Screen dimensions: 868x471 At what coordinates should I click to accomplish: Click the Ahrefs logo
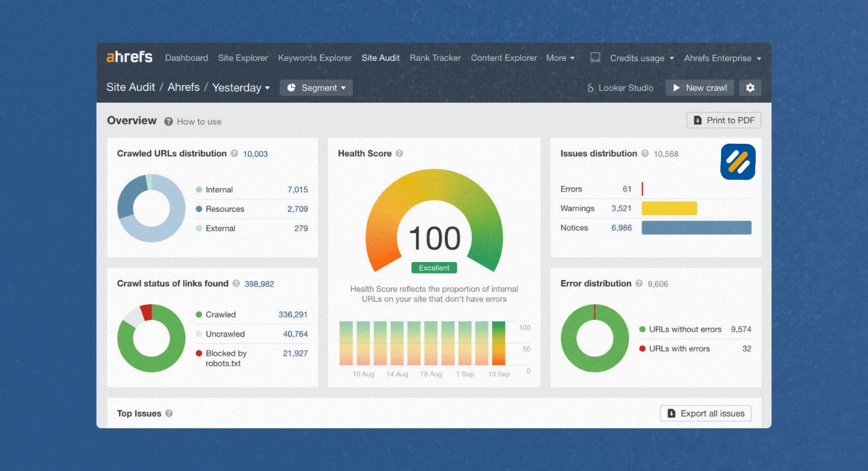(x=129, y=57)
